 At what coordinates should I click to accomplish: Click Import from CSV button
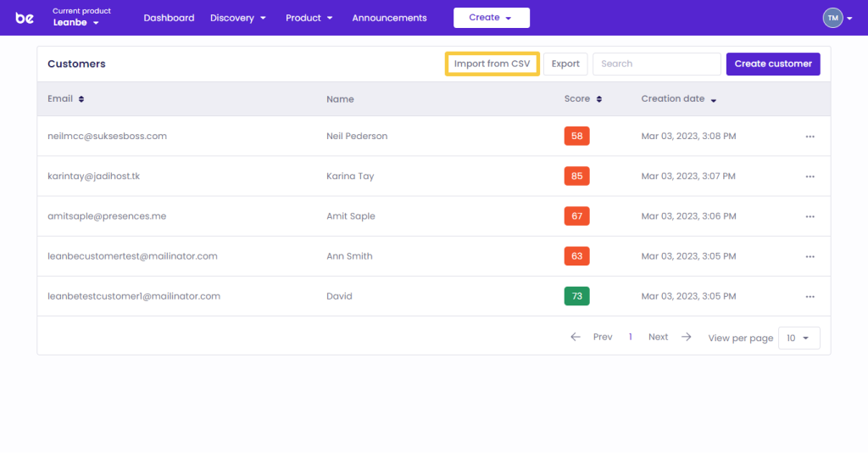point(492,64)
